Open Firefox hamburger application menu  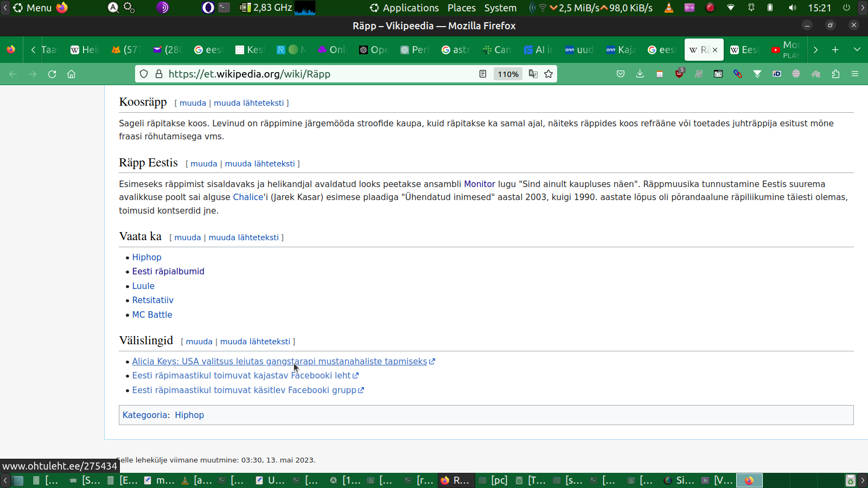855,74
